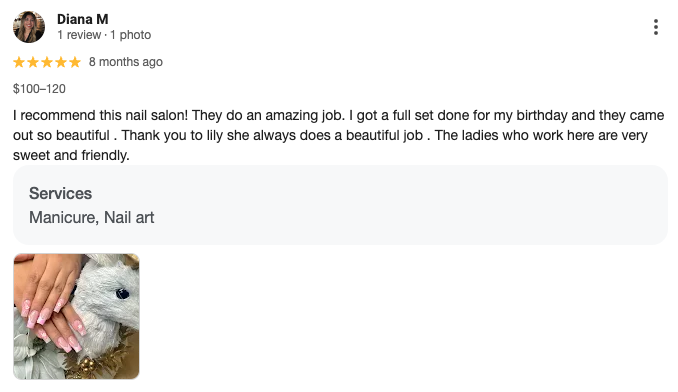Viewport: 678px width, 392px height.
Task: Open reviewer name Diana M
Action: tap(83, 19)
